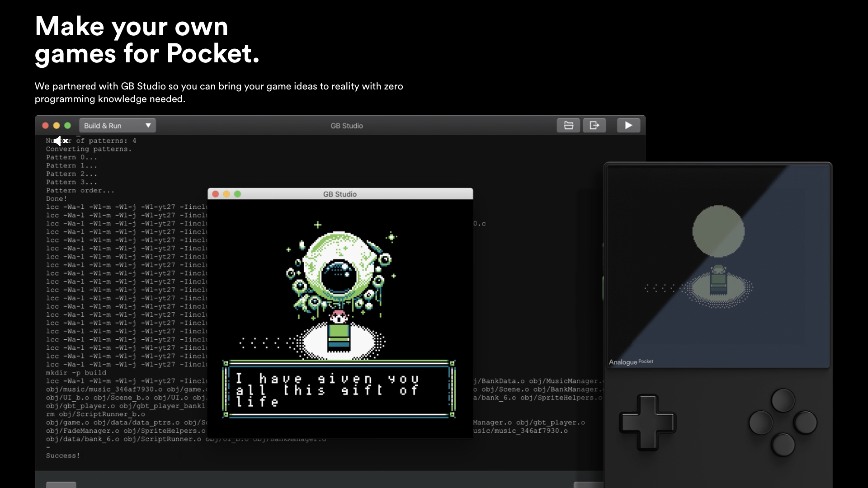Image resolution: width=868 pixels, height=488 pixels.
Task: Click the 'Done!' log line
Action: 56,199
